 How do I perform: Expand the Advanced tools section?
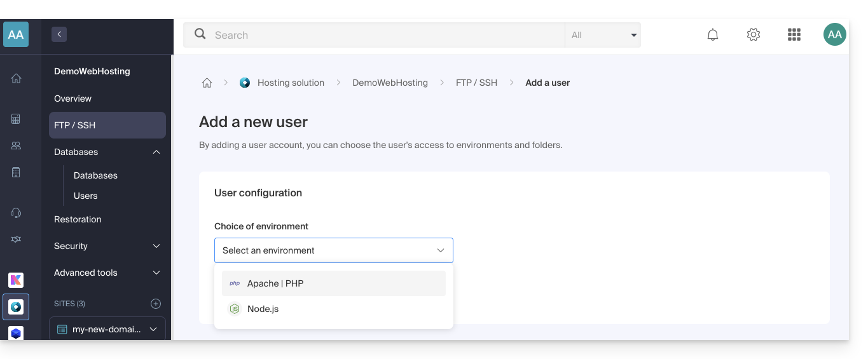[106, 273]
